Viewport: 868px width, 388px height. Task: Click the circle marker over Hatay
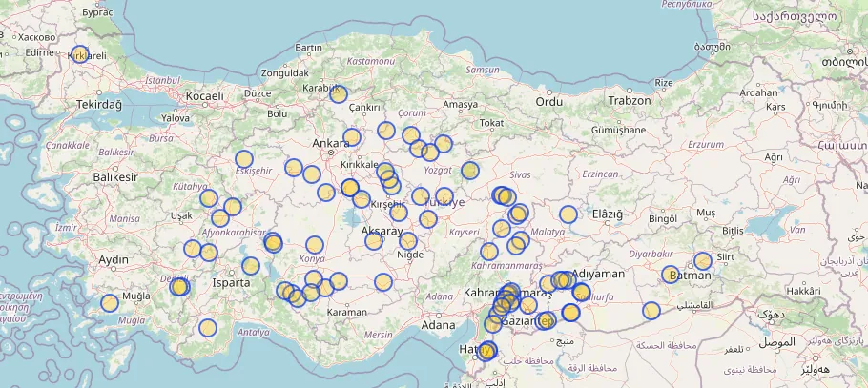[x=487, y=350]
